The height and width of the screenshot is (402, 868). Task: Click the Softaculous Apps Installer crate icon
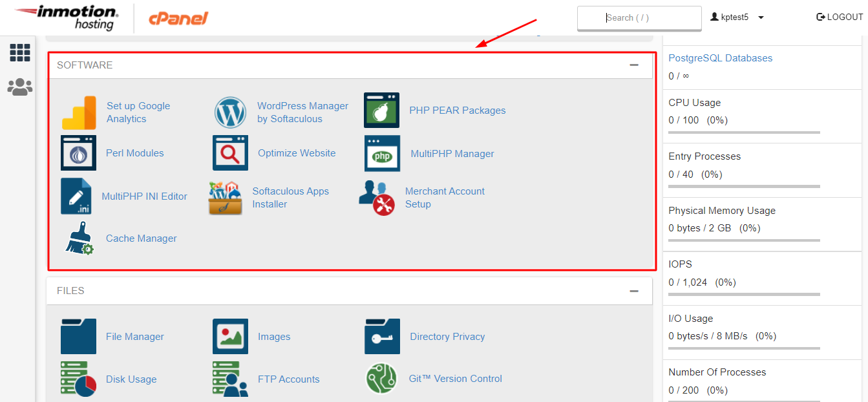point(226,198)
